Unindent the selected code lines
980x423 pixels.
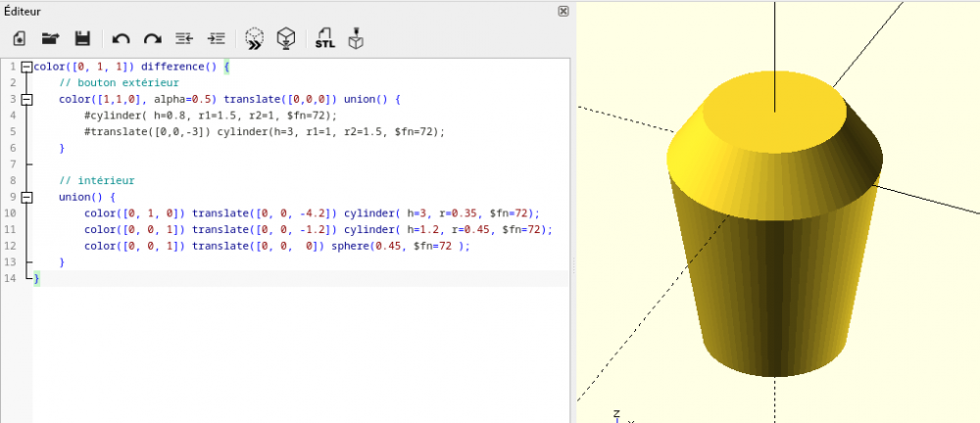(x=184, y=39)
